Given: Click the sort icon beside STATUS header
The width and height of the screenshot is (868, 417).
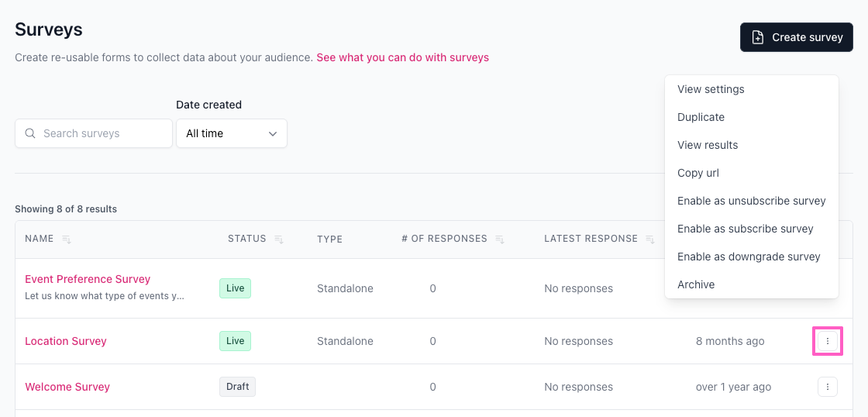Looking at the screenshot, I should coord(279,240).
